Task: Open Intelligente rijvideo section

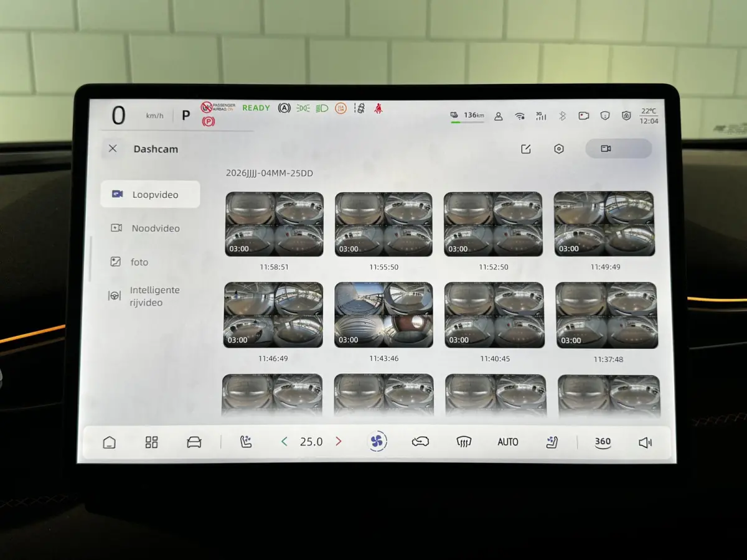Action: [x=150, y=296]
